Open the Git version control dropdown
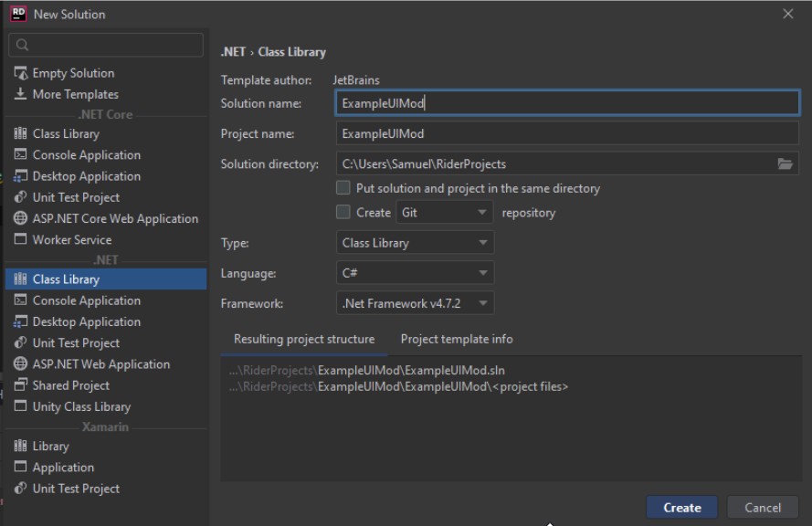 [x=445, y=212]
